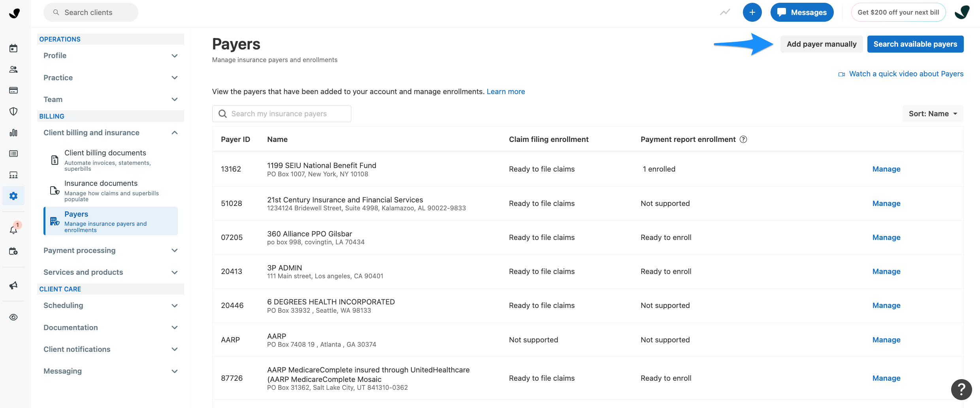980x408 pixels.
Task: Open the insurance shield icon
Action: pyautogui.click(x=13, y=111)
